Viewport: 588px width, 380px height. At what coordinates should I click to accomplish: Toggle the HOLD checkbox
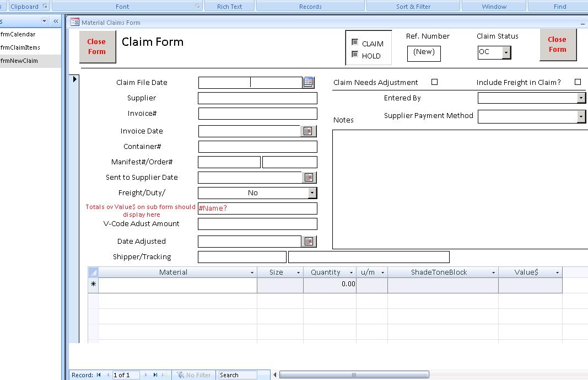355,55
